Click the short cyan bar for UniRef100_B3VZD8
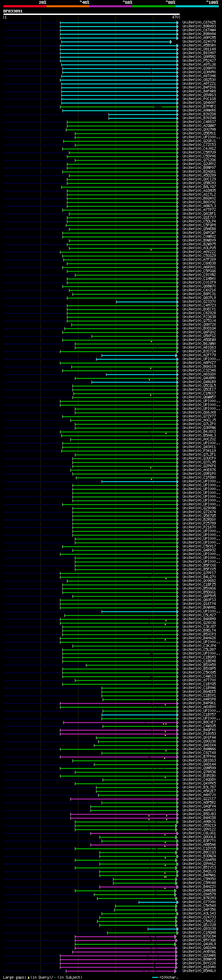 [x=144, y=114]
